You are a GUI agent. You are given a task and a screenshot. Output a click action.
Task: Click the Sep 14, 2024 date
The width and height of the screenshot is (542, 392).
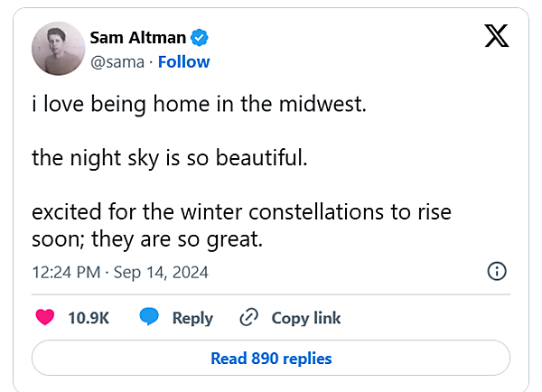(x=161, y=271)
